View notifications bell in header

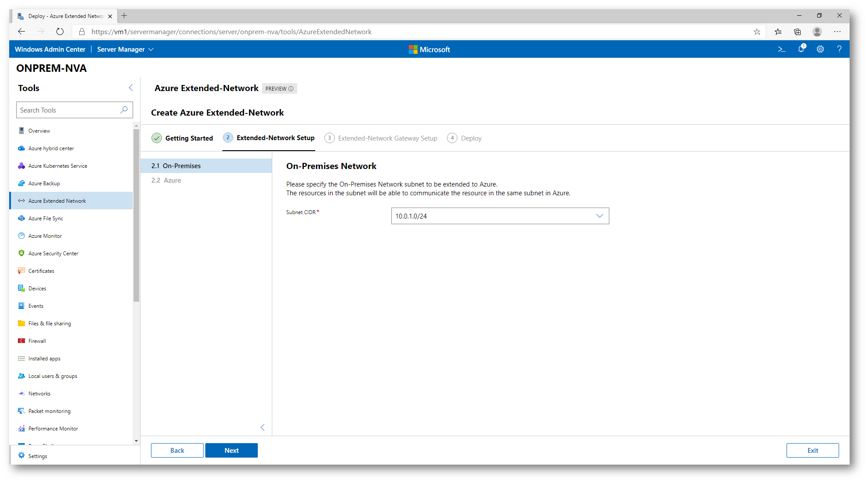pos(801,49)
